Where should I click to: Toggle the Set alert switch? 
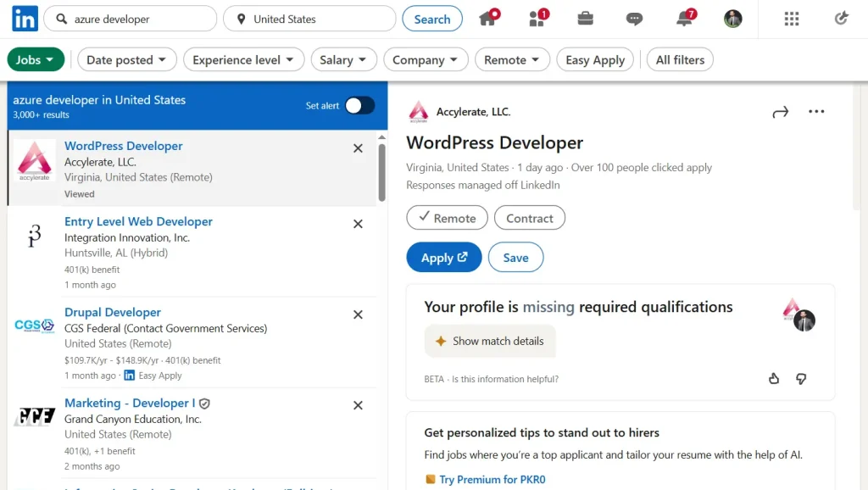tap(359, 105)
